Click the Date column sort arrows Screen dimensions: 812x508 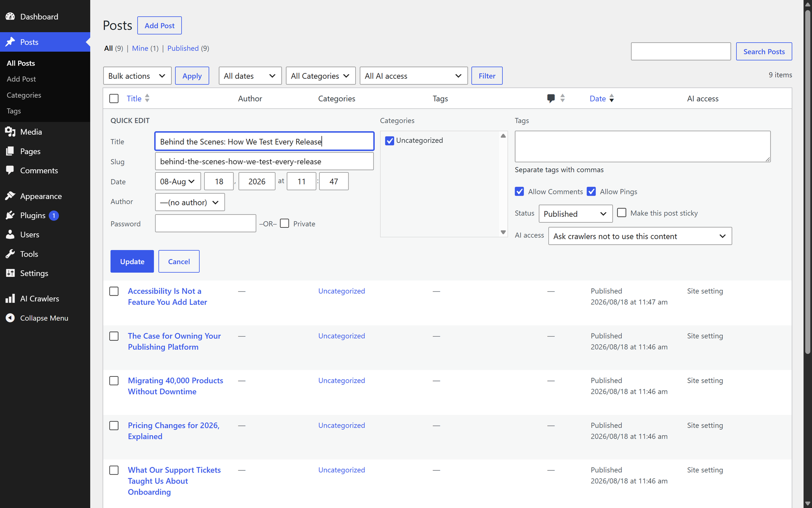coord(612,98)
